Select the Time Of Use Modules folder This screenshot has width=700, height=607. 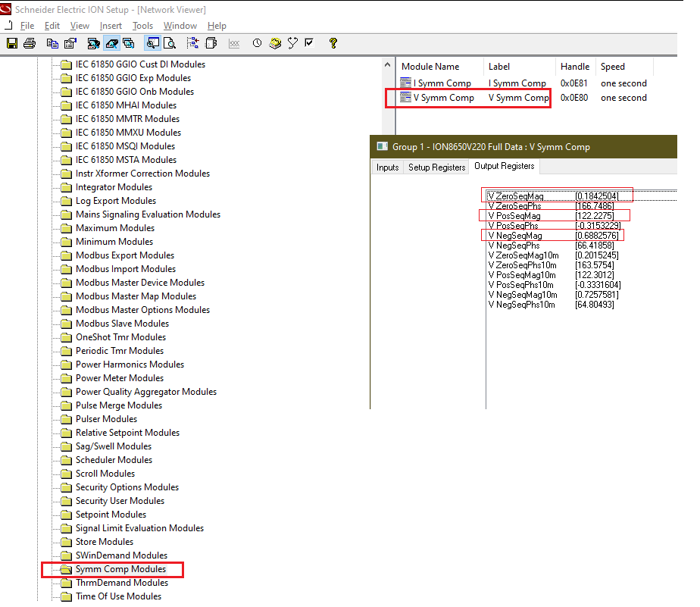118,596
